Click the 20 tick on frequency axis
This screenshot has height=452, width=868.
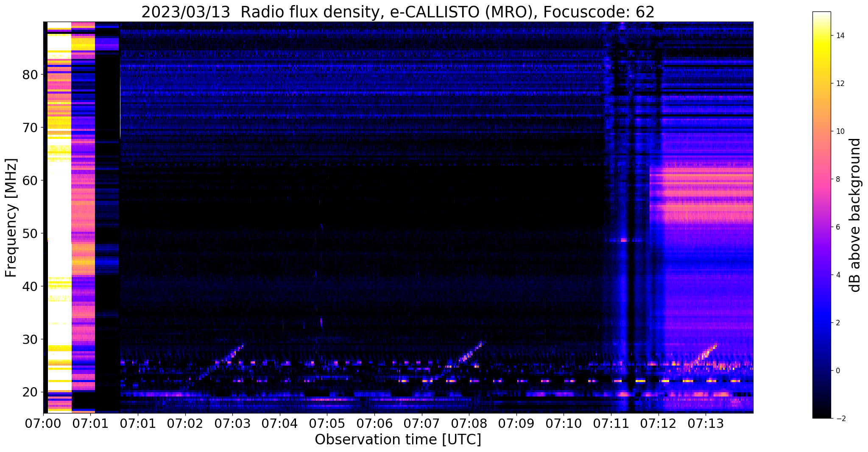(30, 392)
